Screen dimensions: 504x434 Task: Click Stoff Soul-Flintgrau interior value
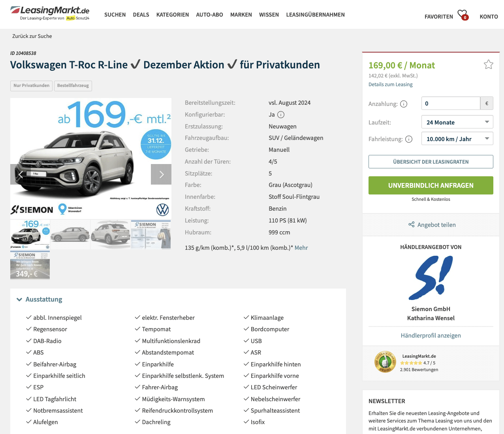[294, 196]
